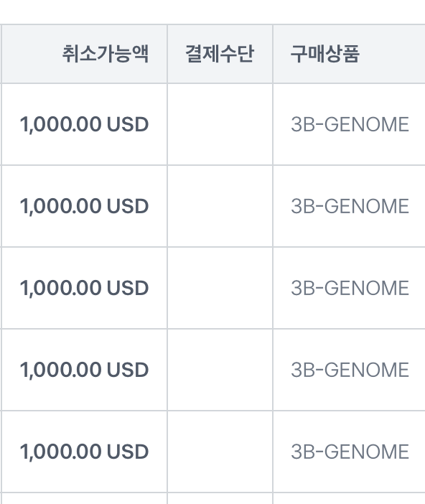Click the 취소가능액 column header

pos(105,54)
